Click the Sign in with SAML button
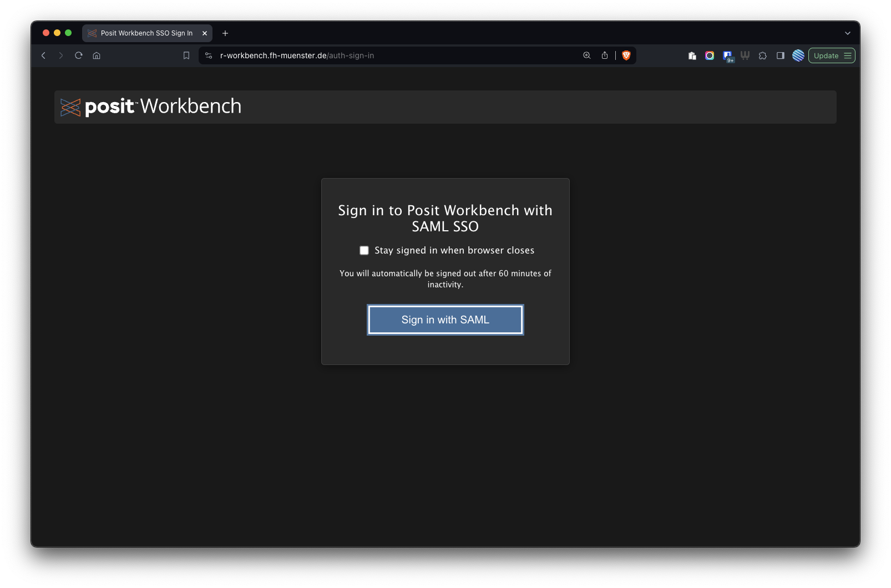The image size is (891, 588). 445,320
